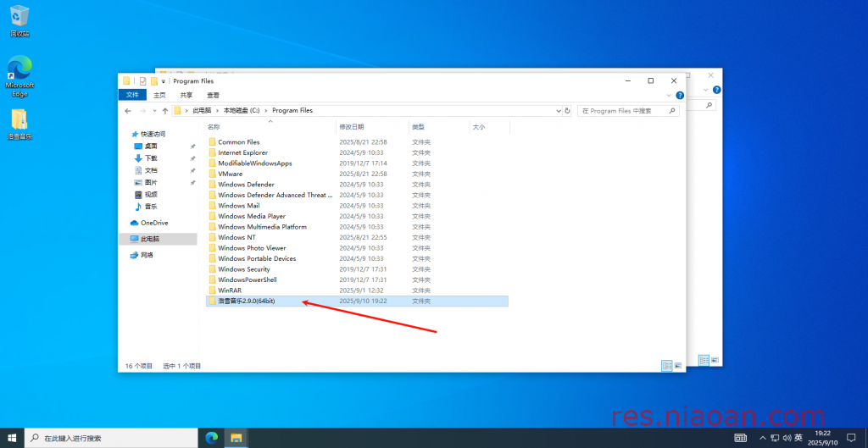This screenshot has width=868, height=448.
Task: Click the 在 Program Files 中搜索 search box
Action: [x=628, y=111]
